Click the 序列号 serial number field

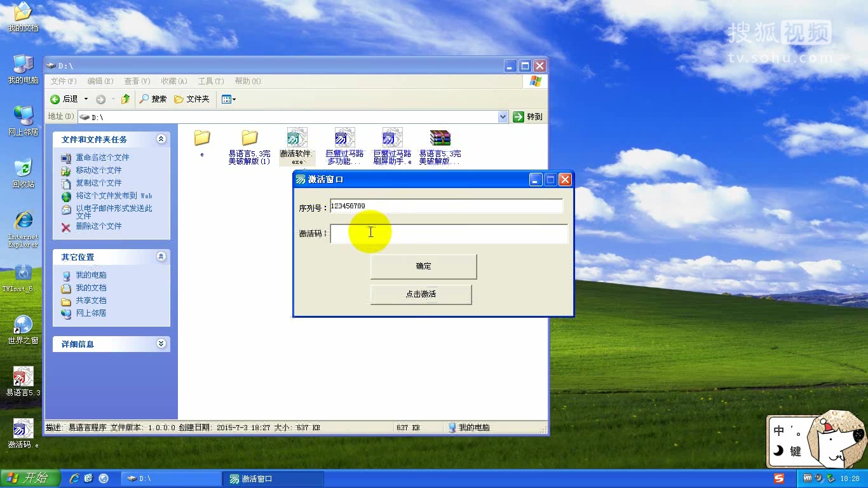pyautogui.click(x=446, y=206)
